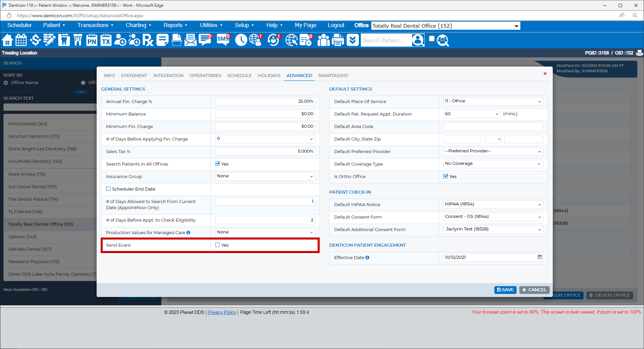Viewport: 644px width, 349px height.
Task: Enable the Send Ecard Yes checkbox
Action: click(x=217, y=245)
